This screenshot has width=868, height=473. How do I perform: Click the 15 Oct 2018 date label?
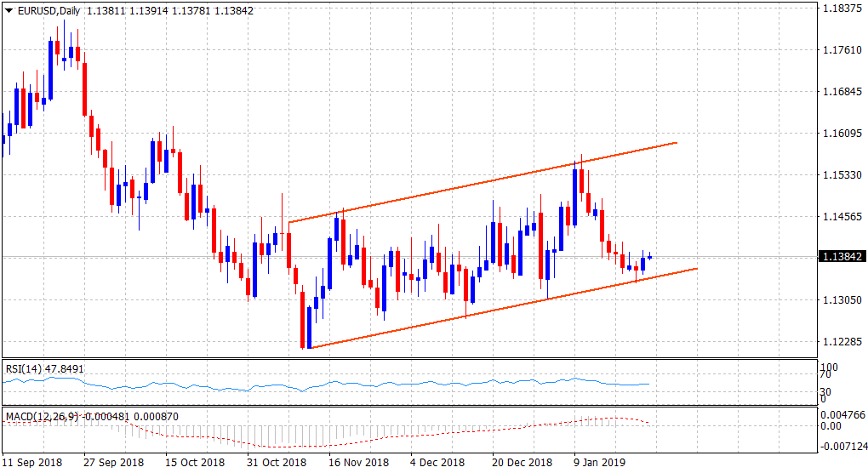tap(195, 462)
